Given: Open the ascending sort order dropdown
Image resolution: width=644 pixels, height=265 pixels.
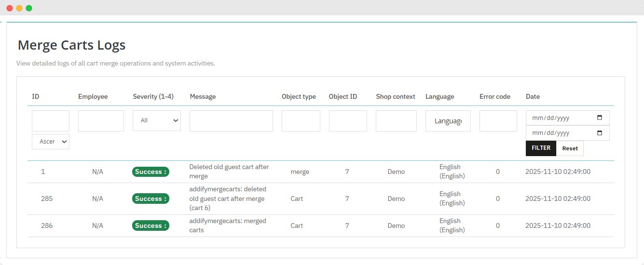Looking at the screenshot, I should pyautogui.click(x=51, y=142).
